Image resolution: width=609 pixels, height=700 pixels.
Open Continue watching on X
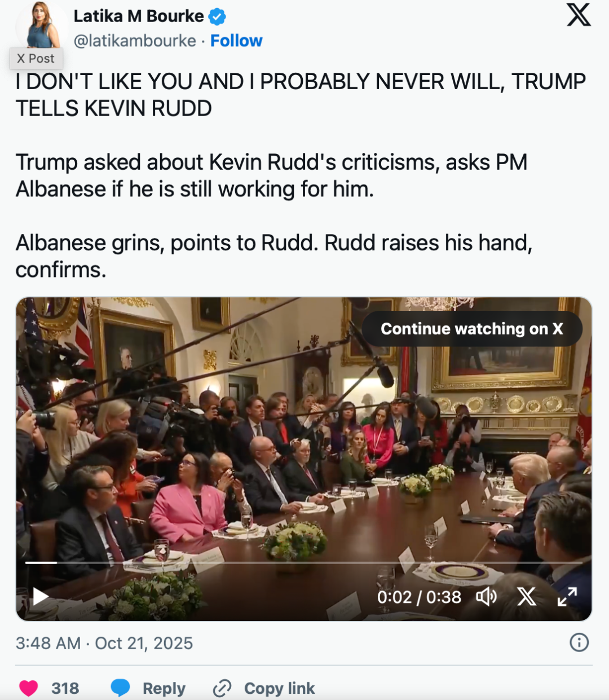472,329
